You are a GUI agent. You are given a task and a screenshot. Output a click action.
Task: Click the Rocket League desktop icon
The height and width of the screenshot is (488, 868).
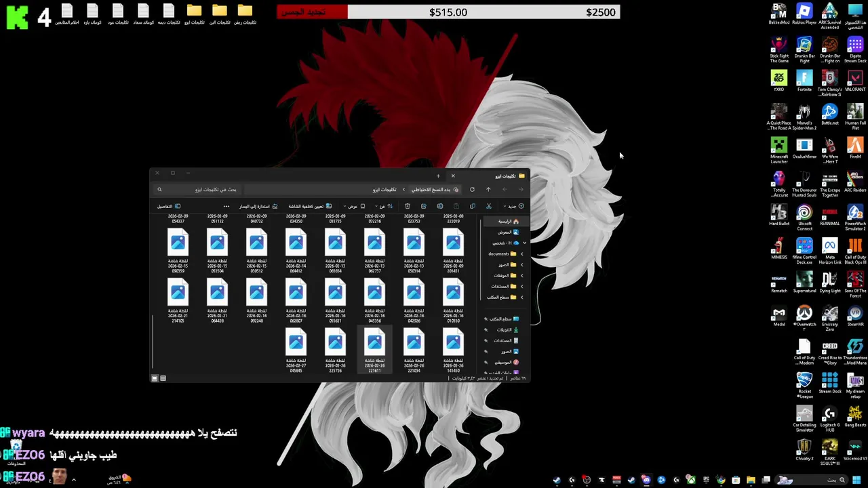click(x=804, y=386)
